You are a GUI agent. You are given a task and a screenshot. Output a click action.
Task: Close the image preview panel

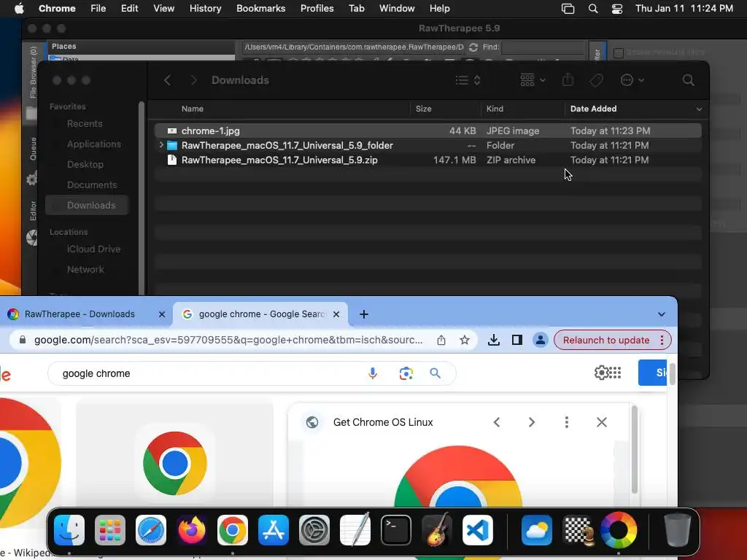pyautogui.click(x=602, y=422)
